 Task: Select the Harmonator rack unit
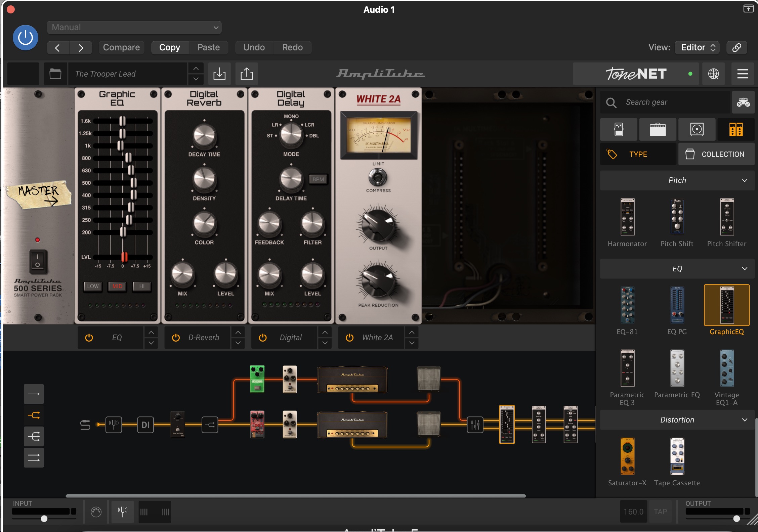tap(627, 217)
